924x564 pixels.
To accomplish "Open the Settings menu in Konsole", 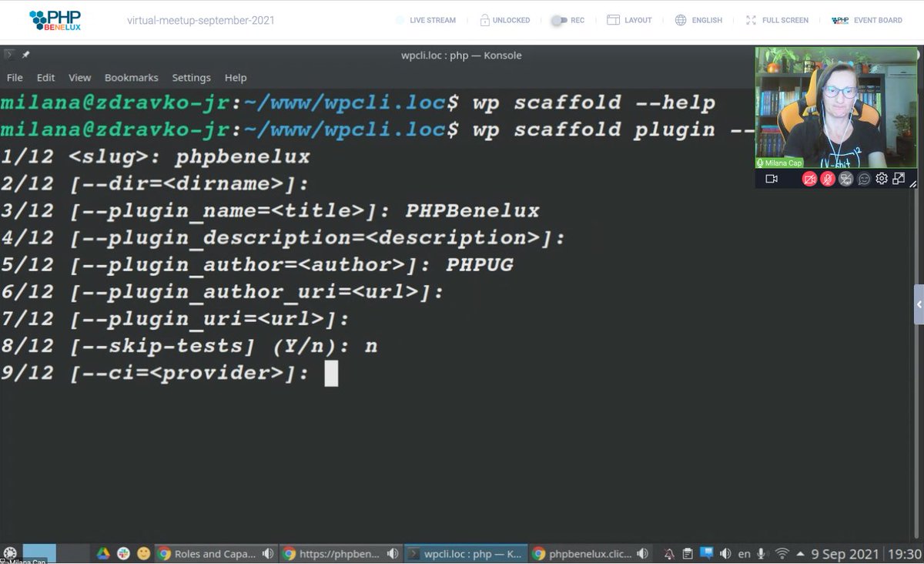I will coord(191,77).
